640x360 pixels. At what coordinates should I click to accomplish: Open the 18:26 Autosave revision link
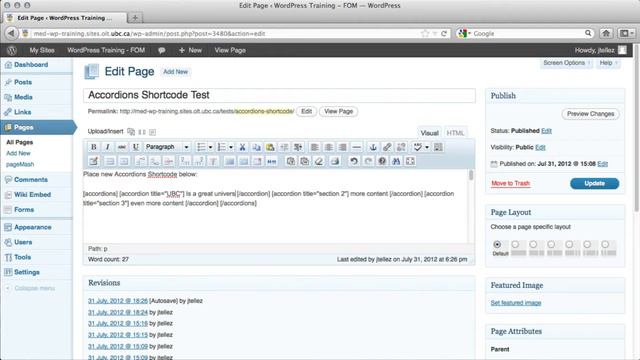pyautogui.click(x=118, y=301)
